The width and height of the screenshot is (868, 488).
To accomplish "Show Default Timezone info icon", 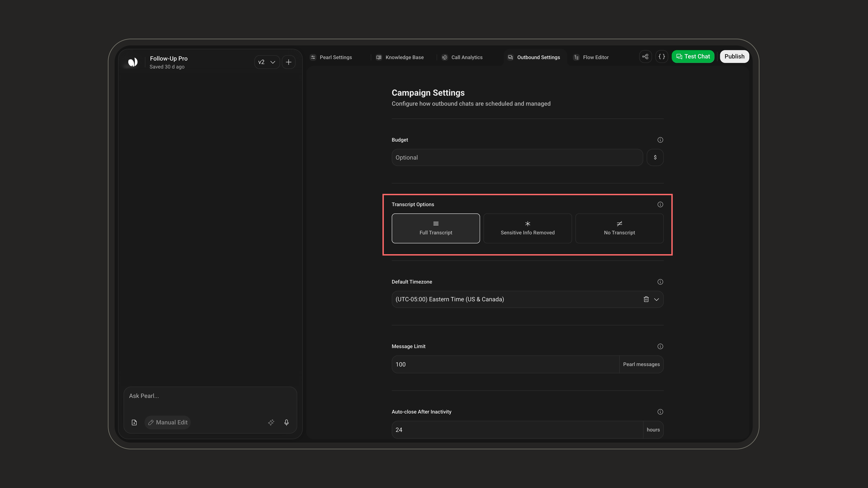I will 660,282.
